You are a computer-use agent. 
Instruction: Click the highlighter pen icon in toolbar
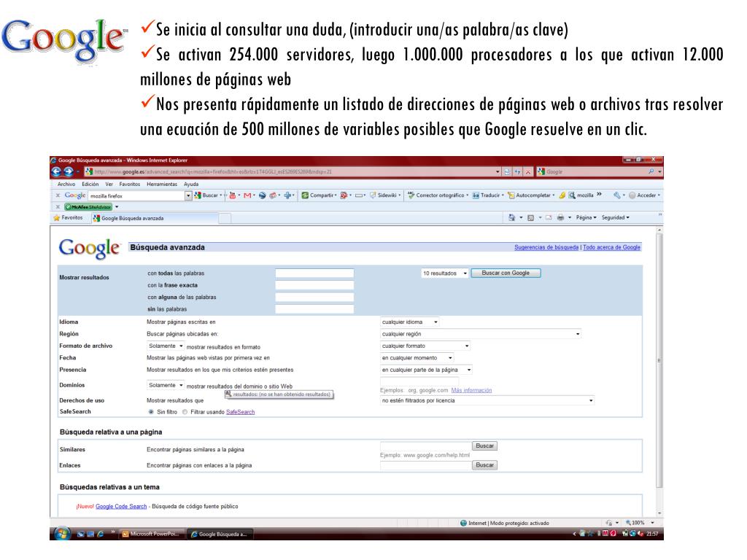coord(562,195)
